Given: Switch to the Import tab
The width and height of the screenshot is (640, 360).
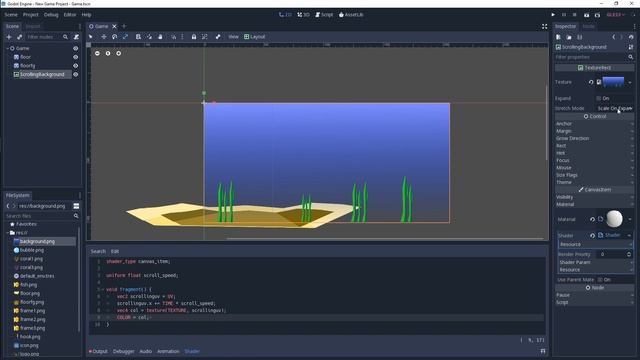Looking at the screenshot, I should (x=33, y=26).
